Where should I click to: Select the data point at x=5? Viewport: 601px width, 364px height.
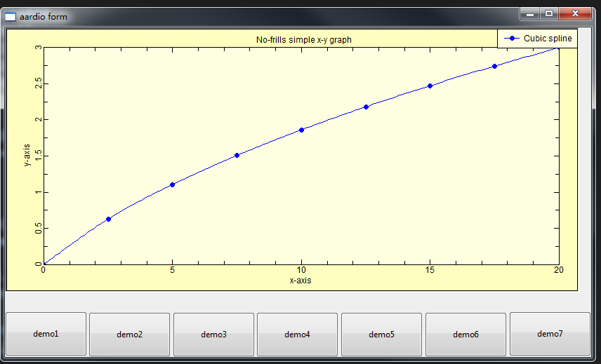[x=173, y=185]
